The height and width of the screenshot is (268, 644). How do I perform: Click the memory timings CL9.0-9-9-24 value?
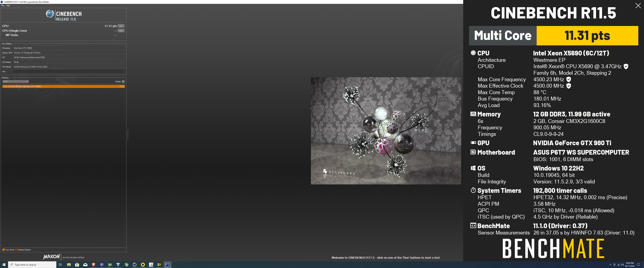tap(548, 134)
